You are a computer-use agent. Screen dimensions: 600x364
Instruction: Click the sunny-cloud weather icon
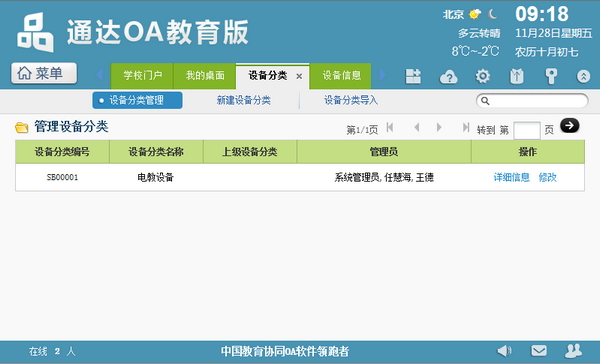coord(475,14)
